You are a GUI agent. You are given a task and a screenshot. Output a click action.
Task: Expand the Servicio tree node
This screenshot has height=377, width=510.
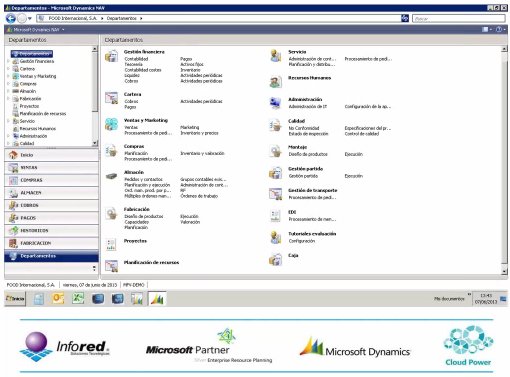click(8, 121)
